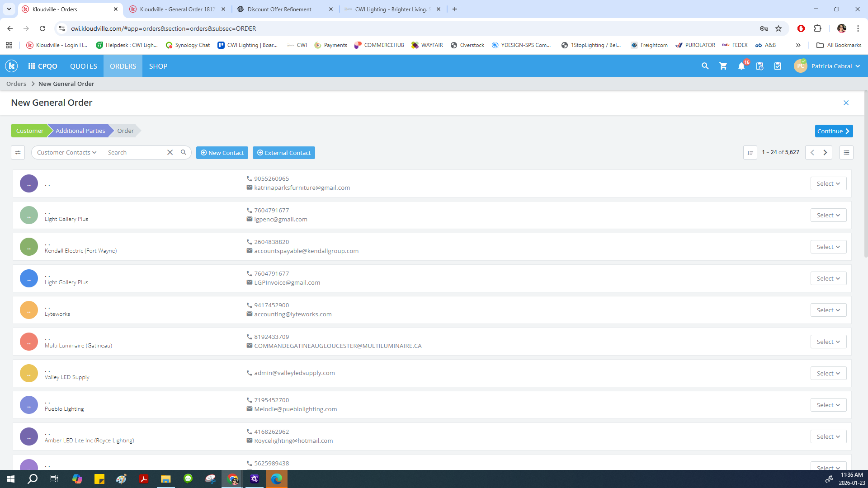Open the shopping cart icon
The image size is (868, 488).
(x=723, y=66)
